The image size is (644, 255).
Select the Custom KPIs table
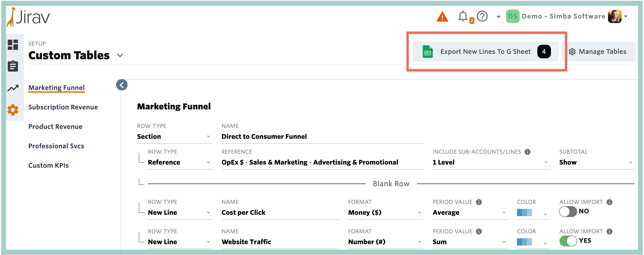click(x=48, y=165)
